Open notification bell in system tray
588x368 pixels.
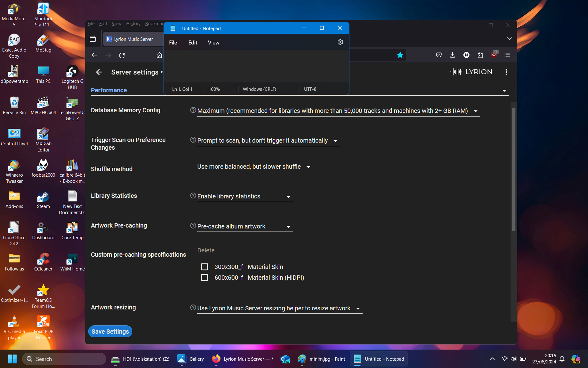(562, 359)
